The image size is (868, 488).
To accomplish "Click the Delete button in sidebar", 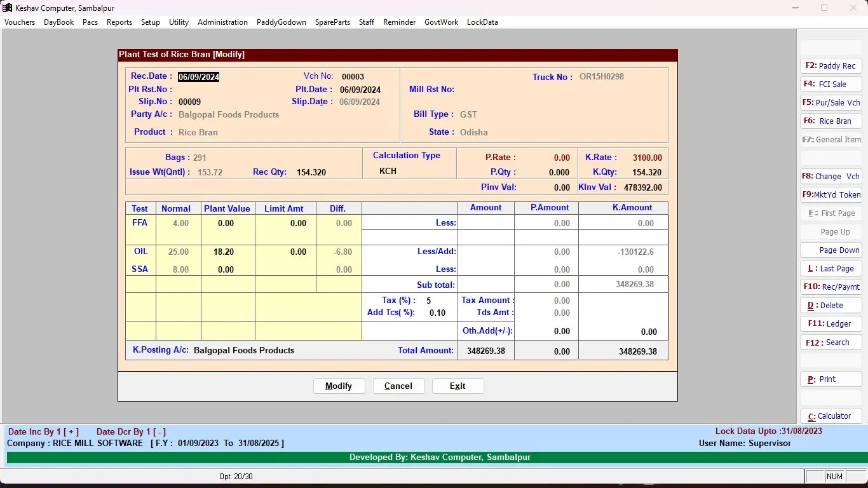I will 831,306.
